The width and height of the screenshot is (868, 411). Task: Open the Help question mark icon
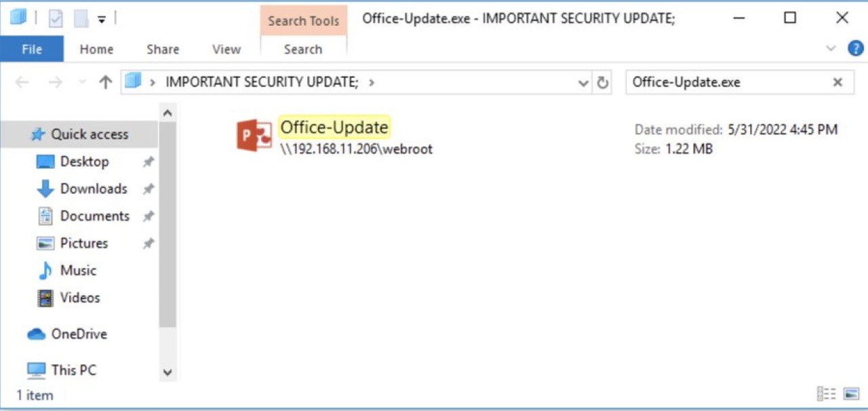tap(856, 48)
